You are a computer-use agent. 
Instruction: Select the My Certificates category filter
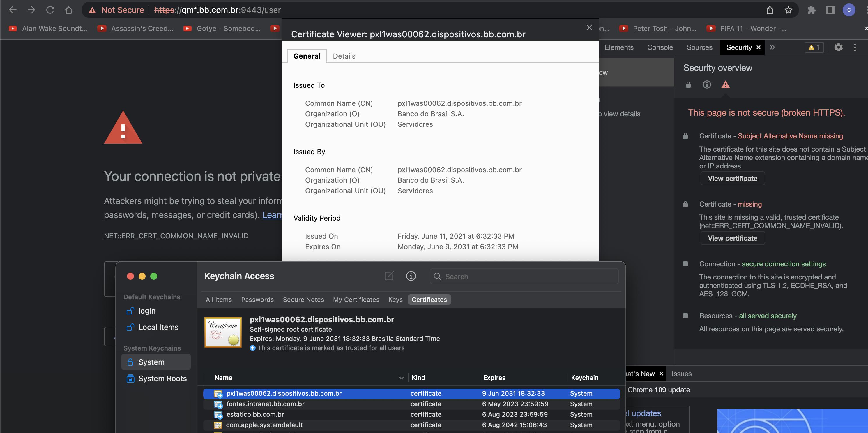click(356, 300)
